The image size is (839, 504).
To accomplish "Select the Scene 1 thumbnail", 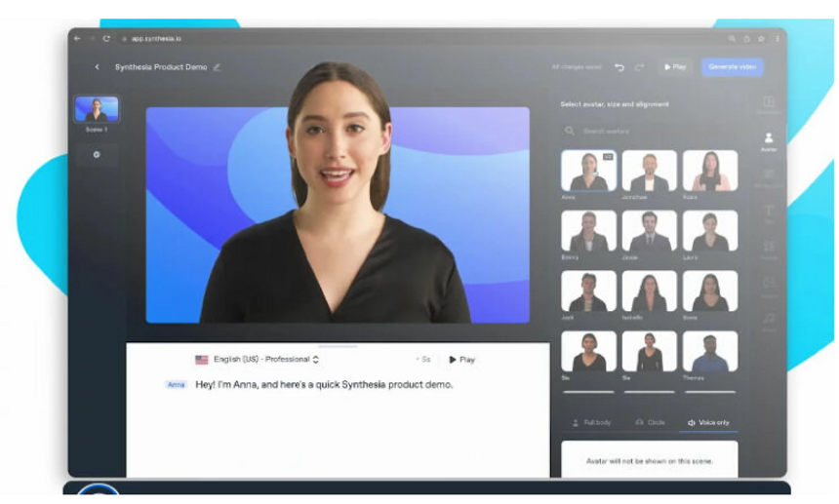I will click(x=97, y=109).
